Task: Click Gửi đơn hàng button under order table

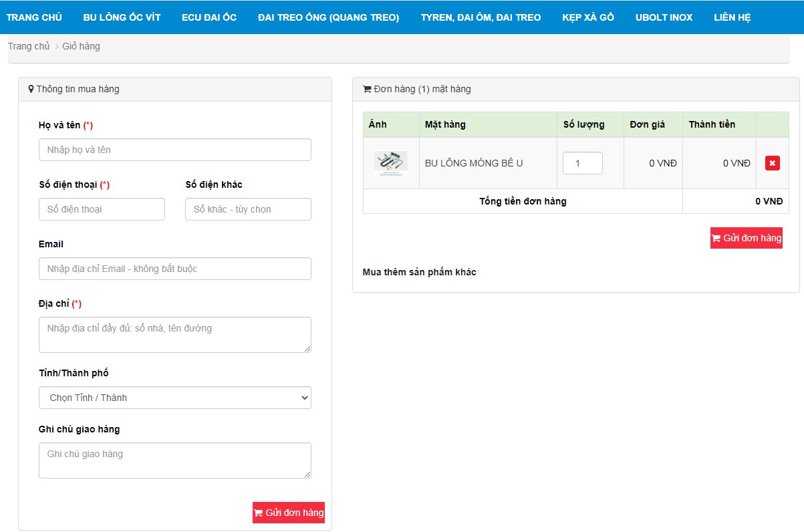Action: pyautogui.click(x=746, y=238)
